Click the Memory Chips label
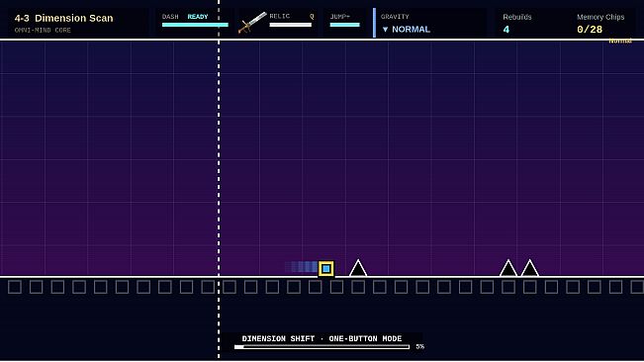Image resolution: width=644 pixels, height=362 pixels. click(600, 17)
